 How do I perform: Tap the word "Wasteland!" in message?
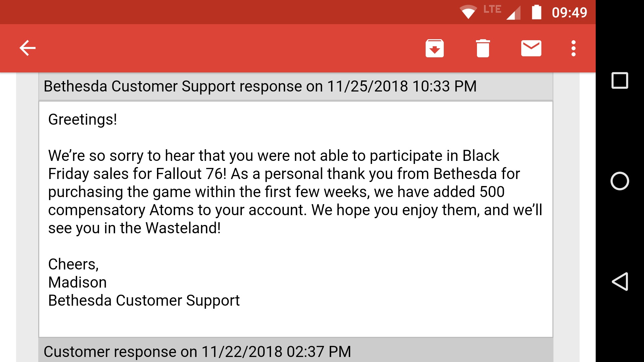[x=183, y=228]
